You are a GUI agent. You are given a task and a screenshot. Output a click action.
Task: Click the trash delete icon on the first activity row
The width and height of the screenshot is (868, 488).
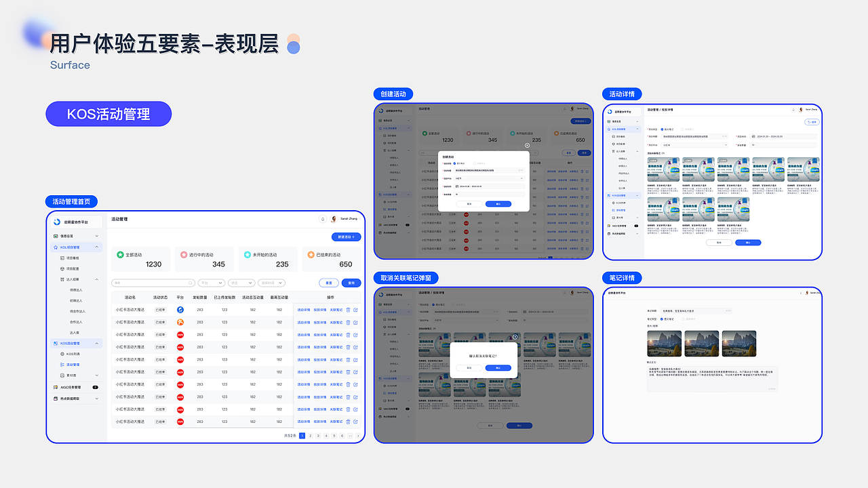(348, 310)
